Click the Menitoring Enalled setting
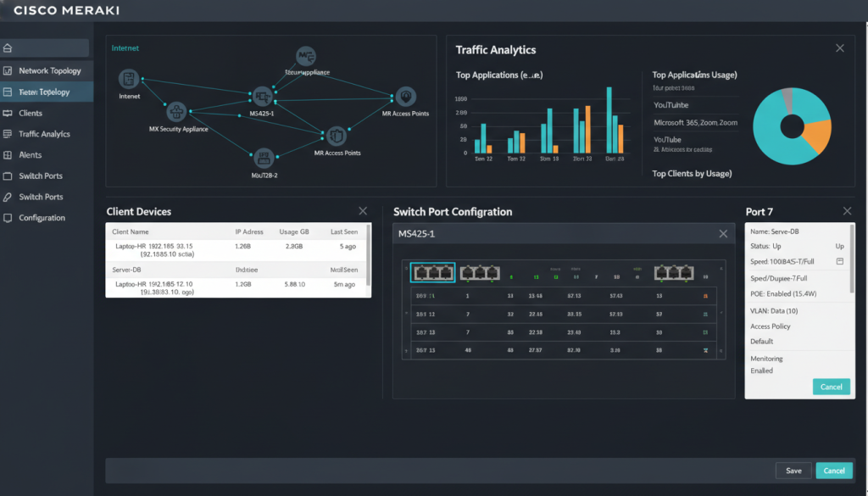Viewport: 868px width, 496px height. 766,365
